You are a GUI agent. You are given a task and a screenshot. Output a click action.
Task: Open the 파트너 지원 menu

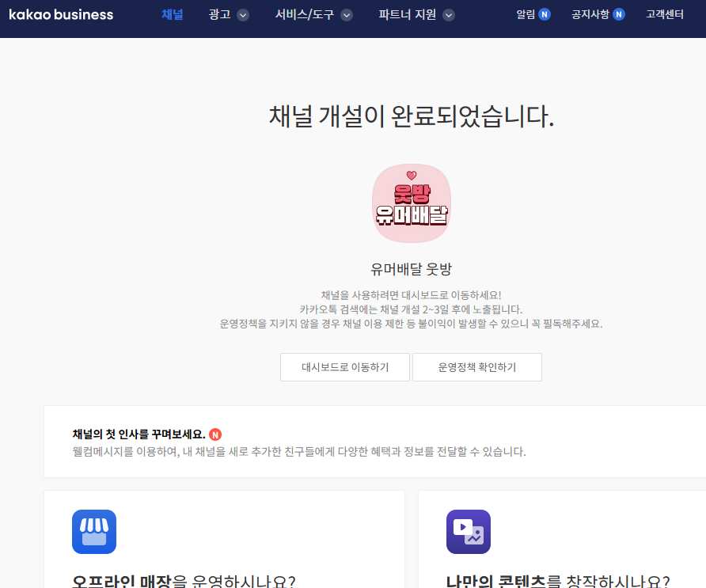pos(407,15)
